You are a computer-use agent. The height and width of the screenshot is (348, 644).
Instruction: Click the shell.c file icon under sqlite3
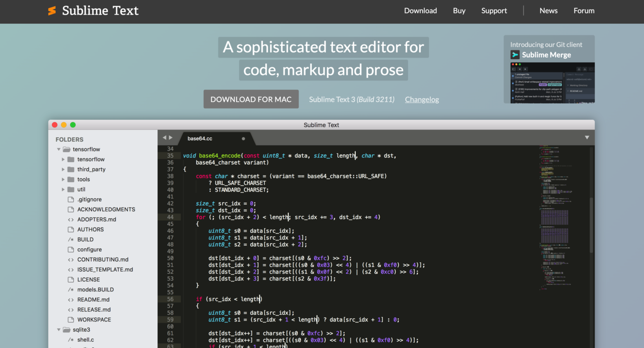pyautogui.click(x=71, y=339)
